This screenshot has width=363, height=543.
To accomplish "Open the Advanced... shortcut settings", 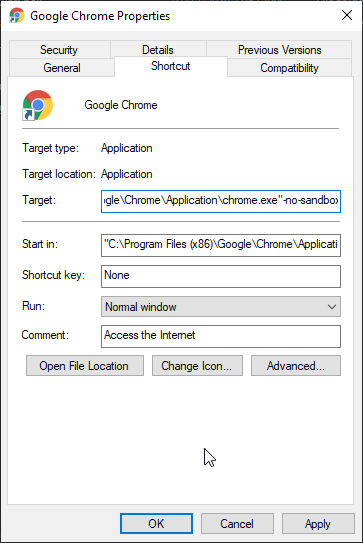I will [x=296, y=366].
